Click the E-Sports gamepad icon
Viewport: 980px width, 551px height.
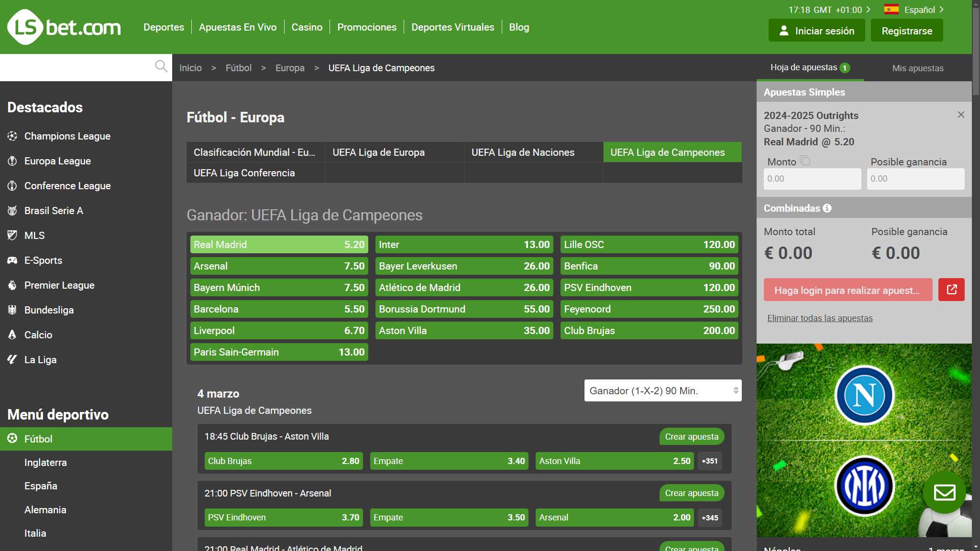pos(12,260)
